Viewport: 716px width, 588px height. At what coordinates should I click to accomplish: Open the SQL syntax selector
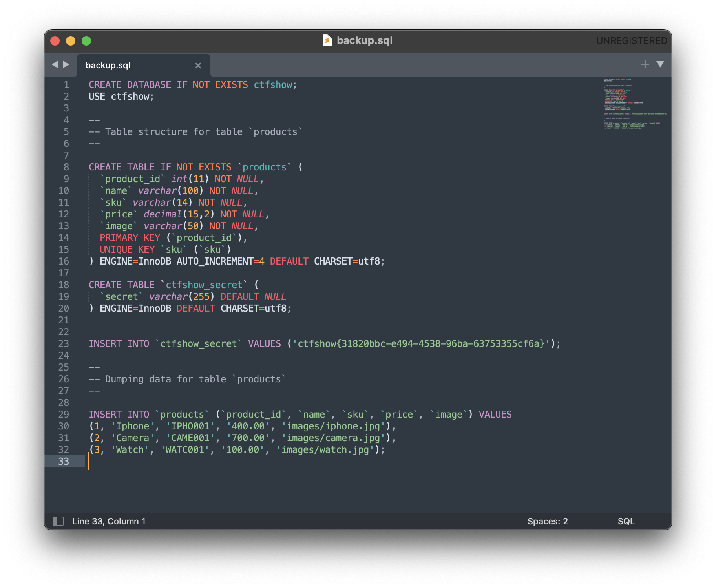pos(626,521)
